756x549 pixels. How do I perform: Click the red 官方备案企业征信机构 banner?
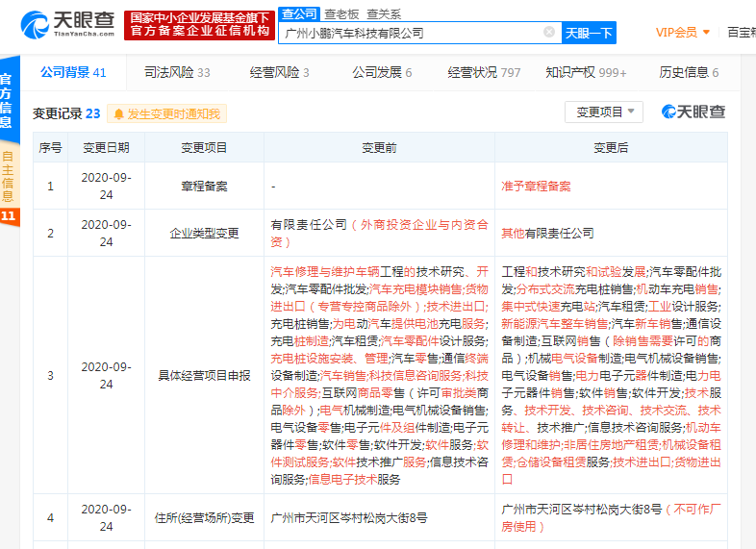tap(199, 25)
